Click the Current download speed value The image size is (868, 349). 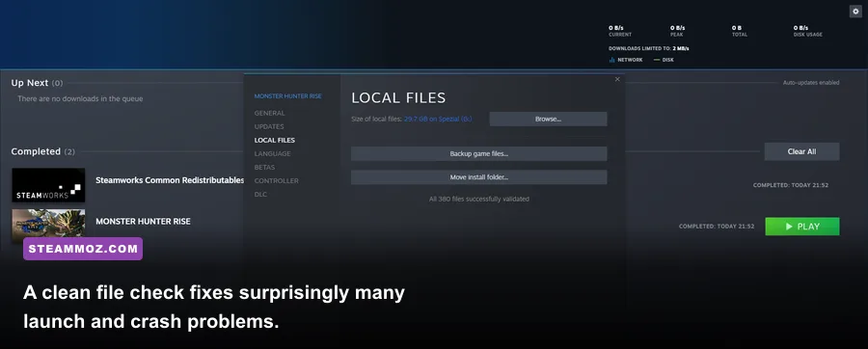(x=615, y=28)
